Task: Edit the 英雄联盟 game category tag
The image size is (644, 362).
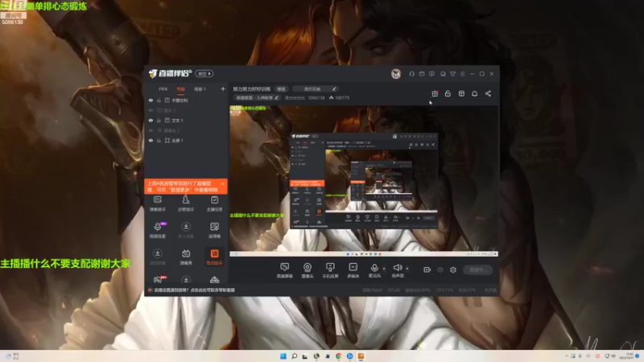Action: point(257,97)
